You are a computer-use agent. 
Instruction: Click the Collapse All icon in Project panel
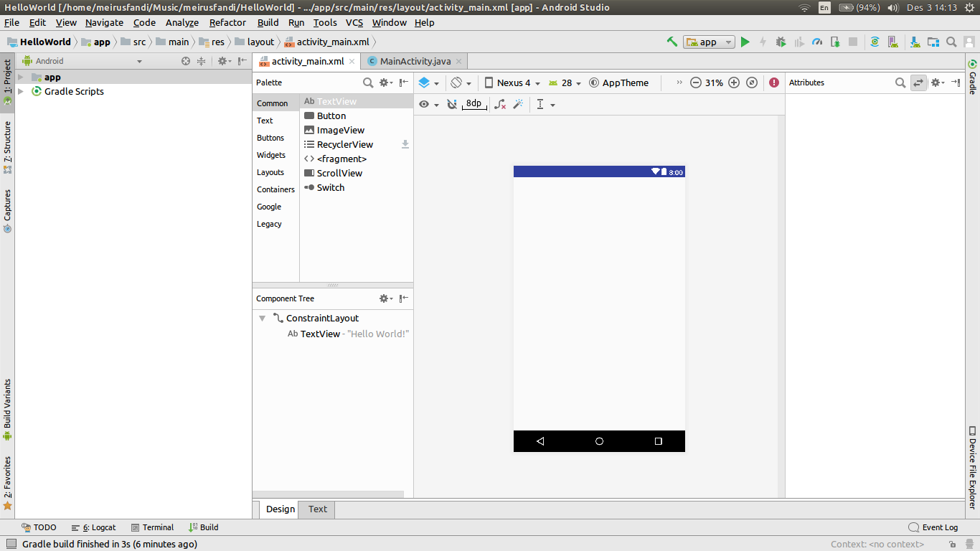pos(201,61)
